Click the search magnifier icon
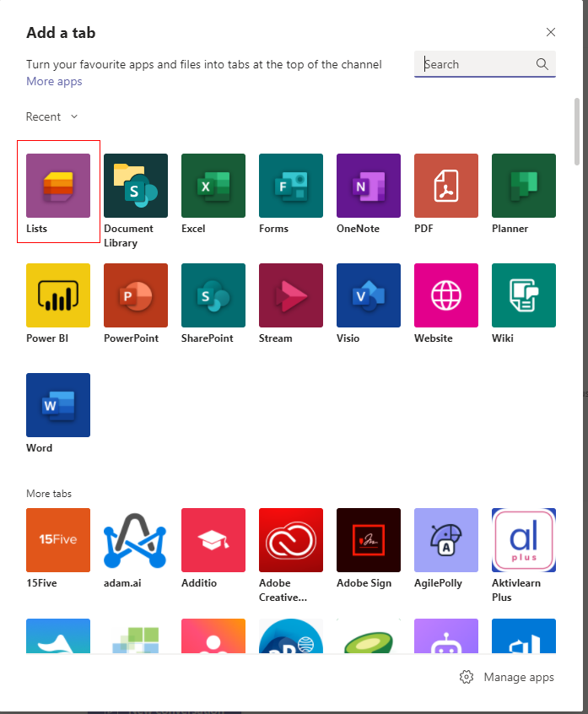This screenshot has height=714, width=588. point(542,64)
